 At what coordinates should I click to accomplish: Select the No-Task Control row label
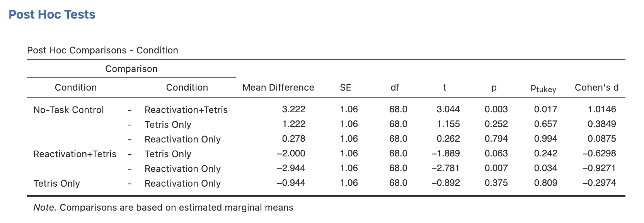[68, 110]
